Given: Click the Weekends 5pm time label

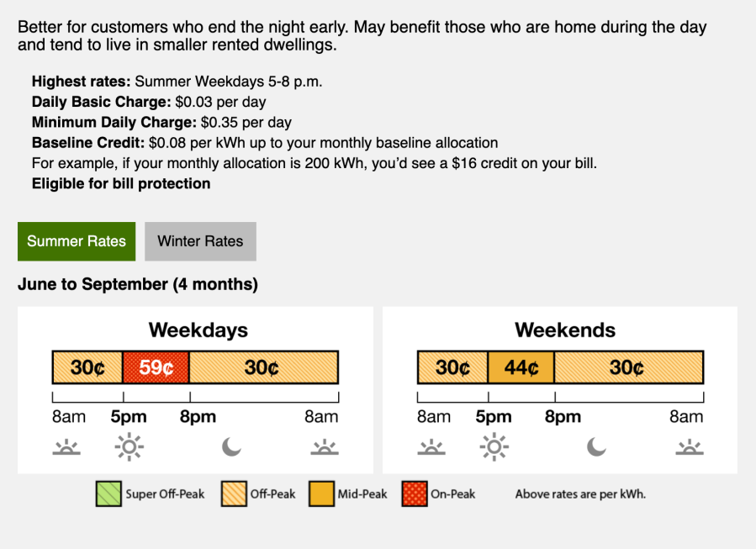Looking at the screenshot, I should point(494,416).
